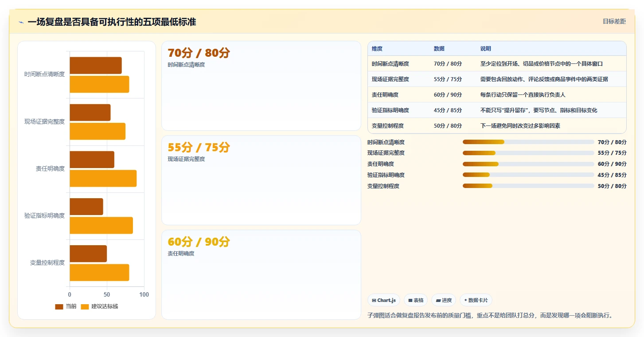Click the 现场证据完整度 progress bar

[528, 153]
